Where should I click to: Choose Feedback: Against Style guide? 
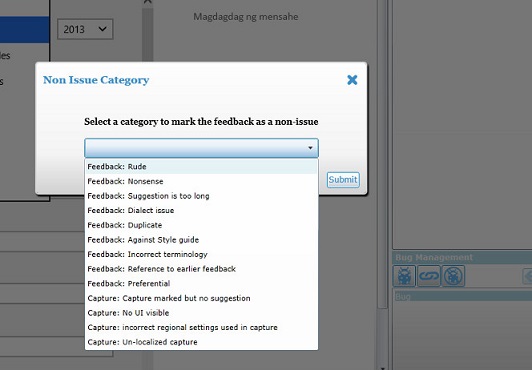click(202, 240)
